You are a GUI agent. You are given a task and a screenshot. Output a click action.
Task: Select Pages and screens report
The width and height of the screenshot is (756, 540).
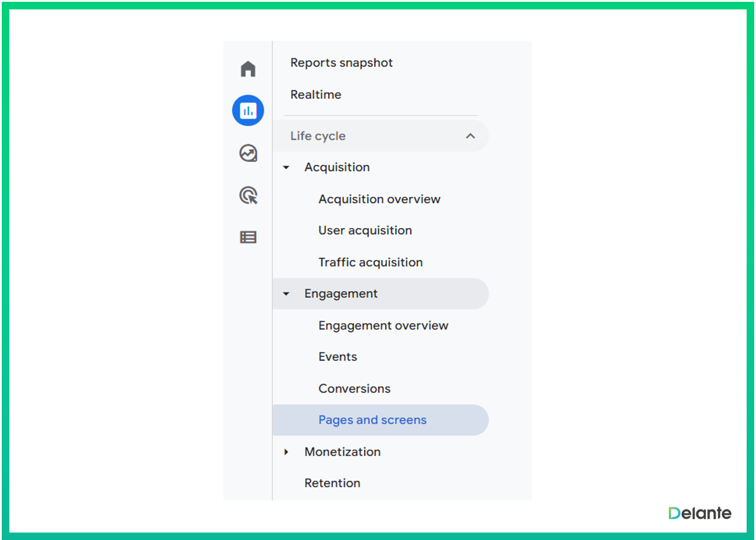pyautogui.click(x=372, y=420)
